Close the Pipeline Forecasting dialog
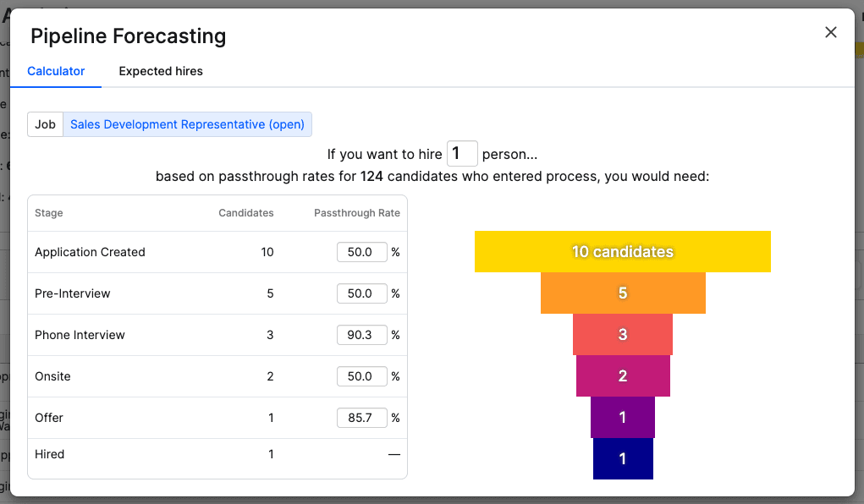The image size is (864, 504). tap(830, 31)
